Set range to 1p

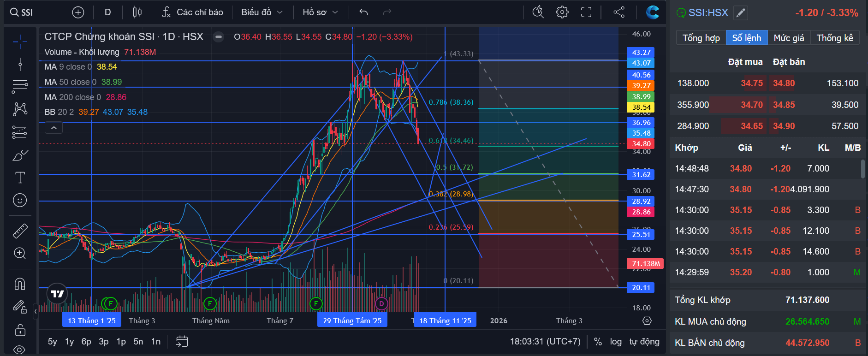121,342
